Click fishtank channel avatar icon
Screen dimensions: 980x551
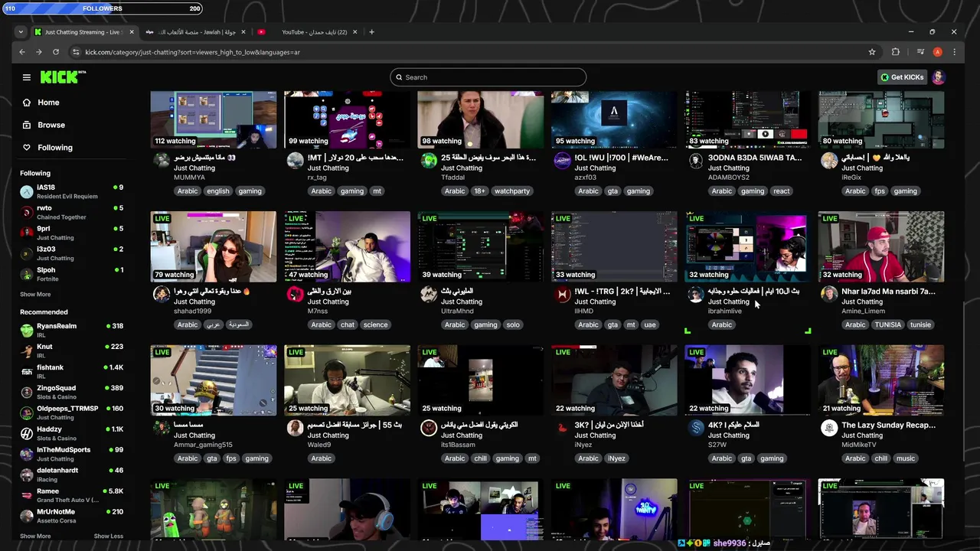(27, 371)
